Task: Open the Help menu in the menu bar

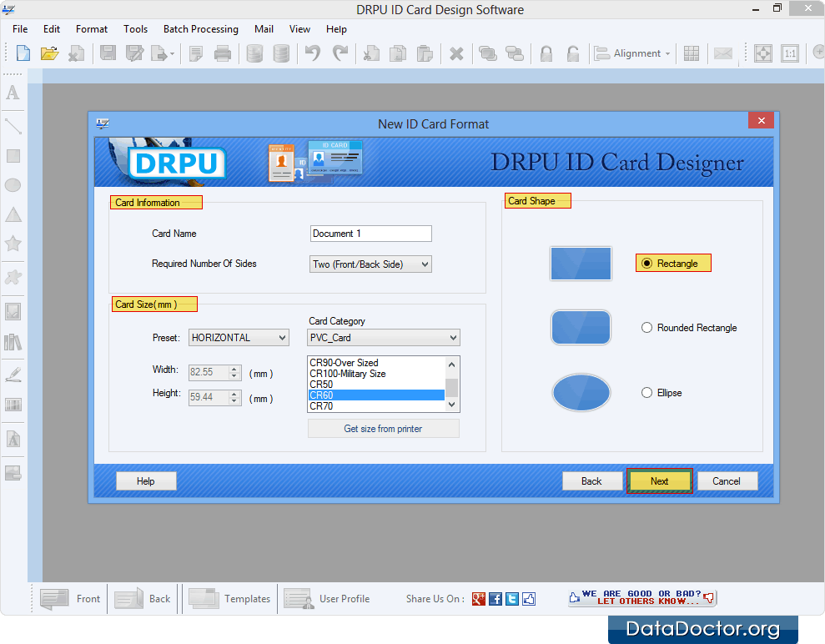Action: click(336, 29)
